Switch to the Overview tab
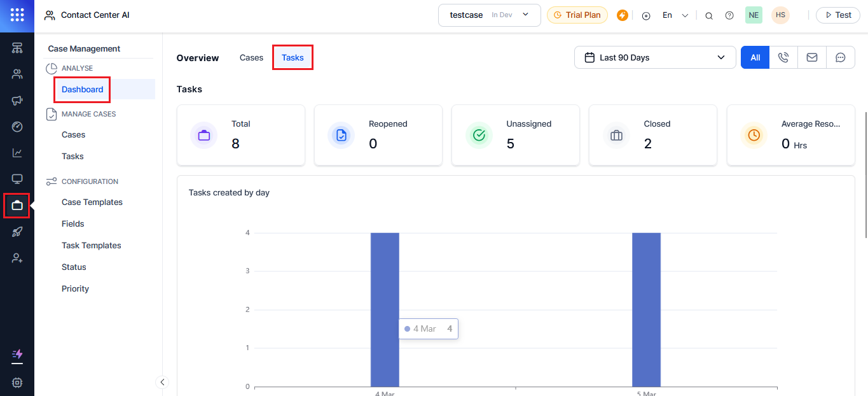 (x=197, y=57)
